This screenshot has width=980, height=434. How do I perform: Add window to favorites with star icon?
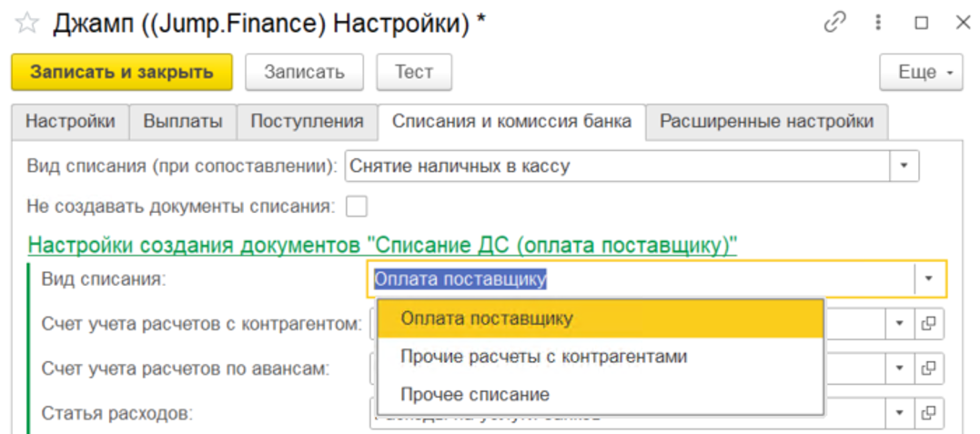click(x=27, y=25)
